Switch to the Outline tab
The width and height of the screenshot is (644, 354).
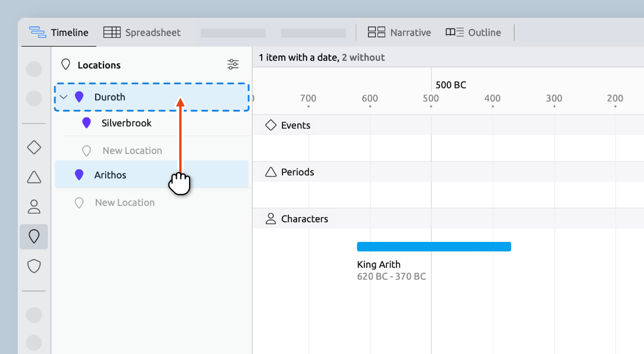point(473,32)
